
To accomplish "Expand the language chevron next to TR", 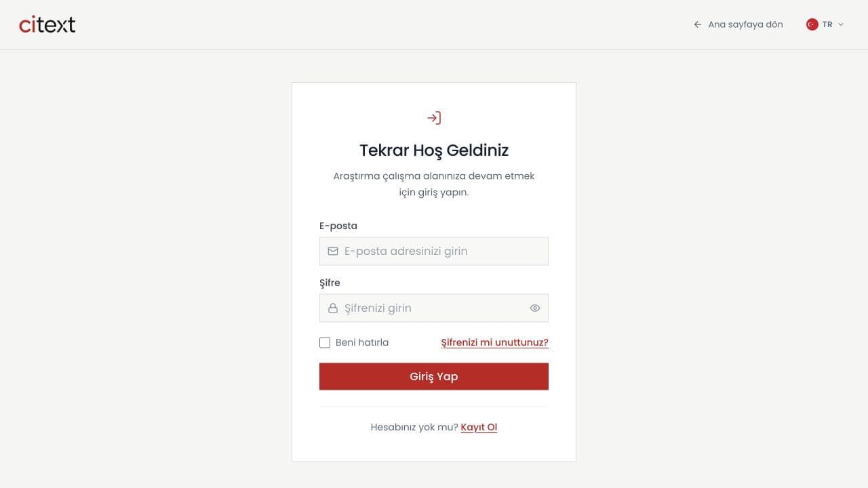I will click(x=841, y=24).
